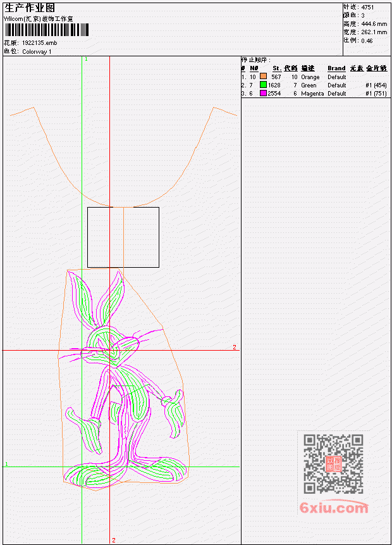Click the QR code image
The width and height of the screenshot is (392, 545).
333,464
